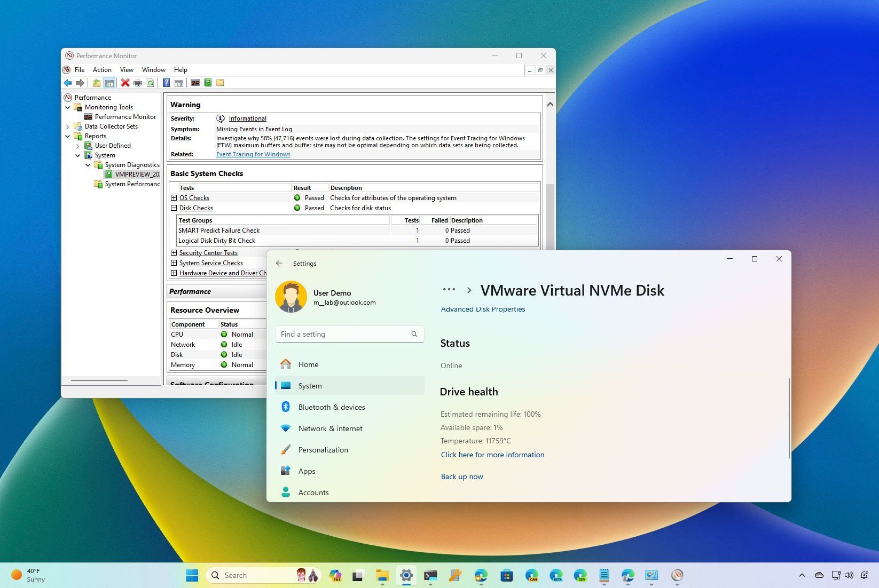Expand Hardware Device and Driver Checks
This screenshot has width=879, height=588.
point(174,273)
